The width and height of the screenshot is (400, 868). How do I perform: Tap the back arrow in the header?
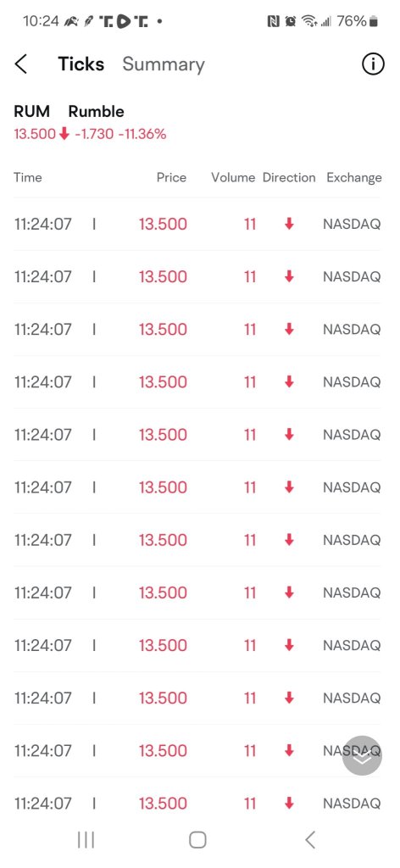tap(20, 64)
